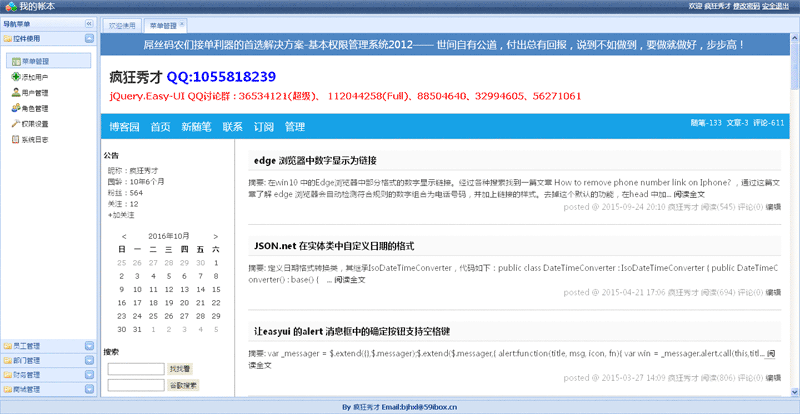Open 用户管理 user icon item
The image size is (800, 414).
tap(15, 92)
